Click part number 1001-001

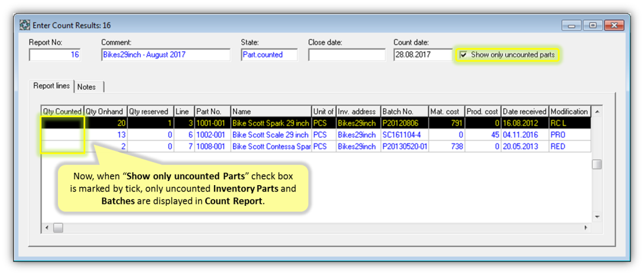point(212,123)
